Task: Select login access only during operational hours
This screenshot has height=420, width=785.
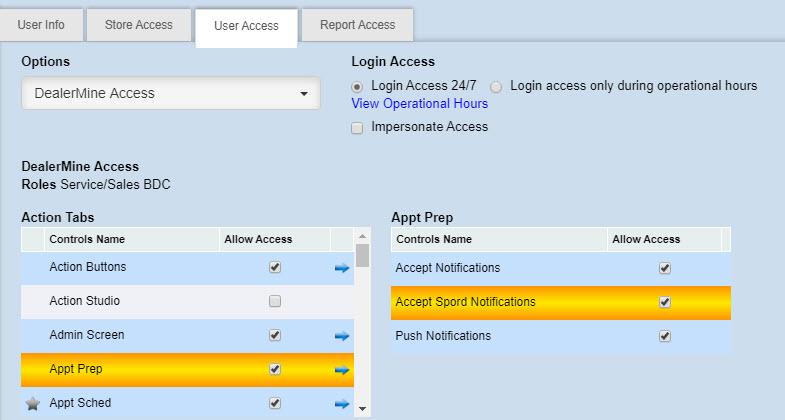Action: coord(497,87)
